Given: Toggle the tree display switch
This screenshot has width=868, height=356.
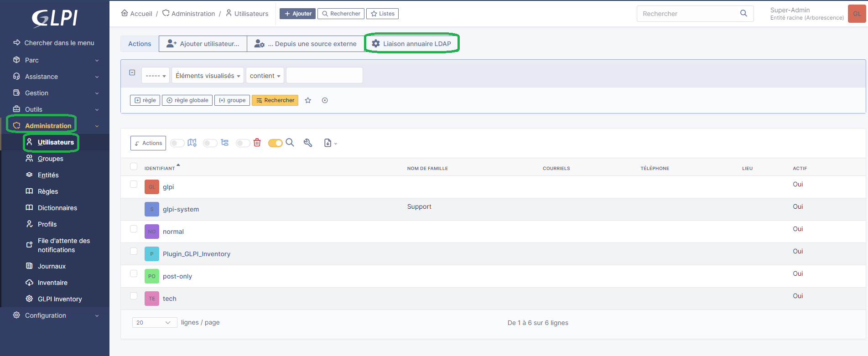Looking at the screenshot, I should click(x=210, y=143).
